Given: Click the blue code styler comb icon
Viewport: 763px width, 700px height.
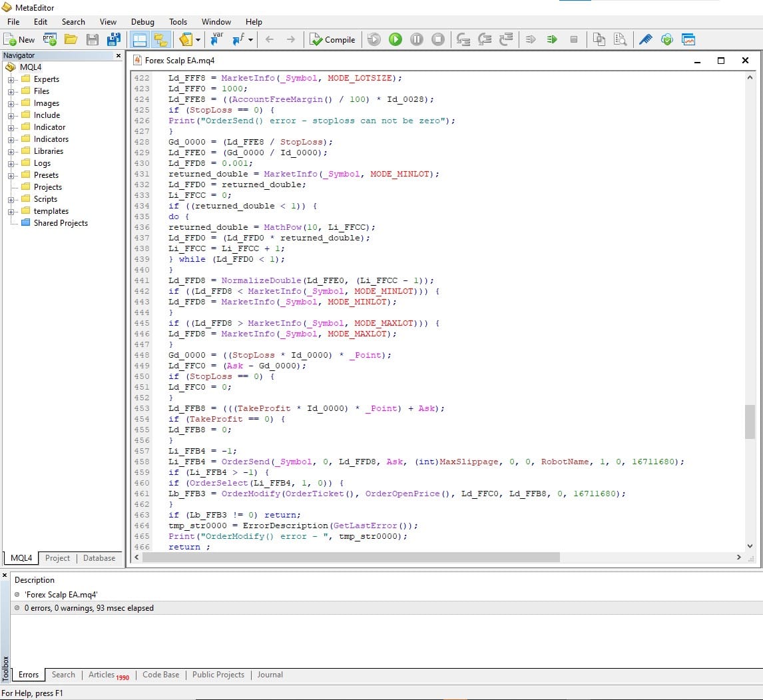Looking at the screenshot, I should [646, 39].
